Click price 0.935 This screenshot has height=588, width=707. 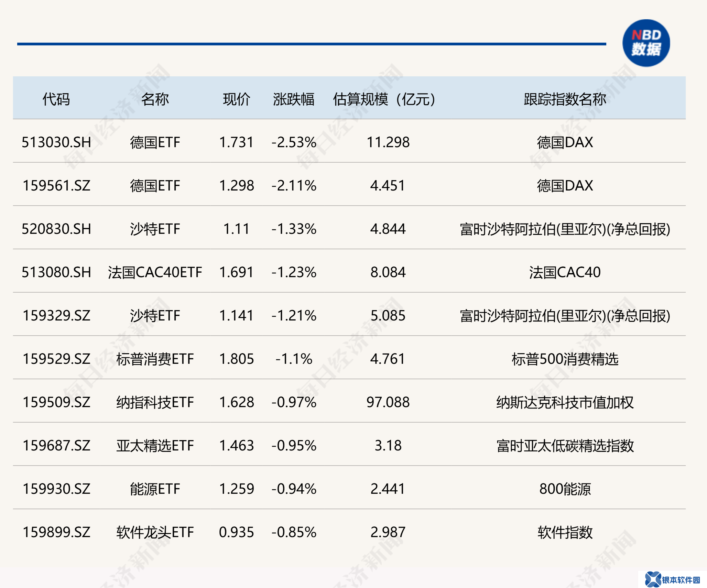click(x=237, y=532)
